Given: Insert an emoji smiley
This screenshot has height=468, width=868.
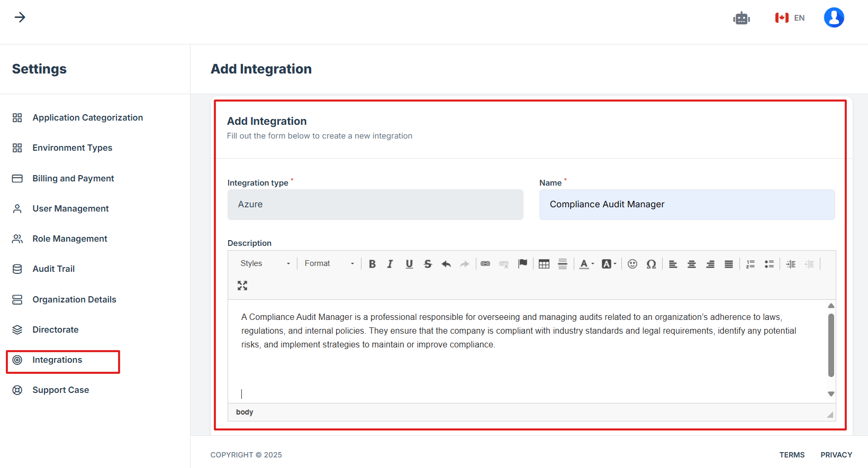Looking at the screenshot, I should point(632,264).
